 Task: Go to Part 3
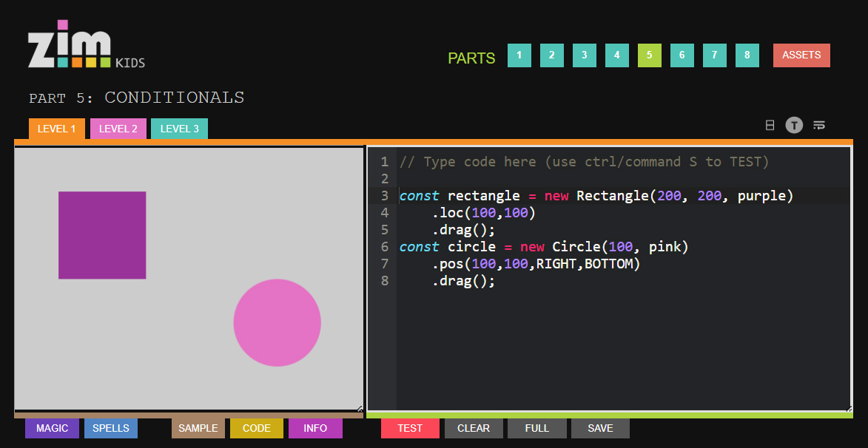[x=585, y=55]
